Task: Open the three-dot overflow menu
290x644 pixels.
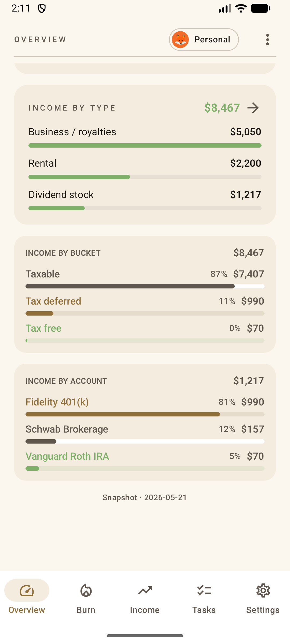Action: tap(267, 40)
